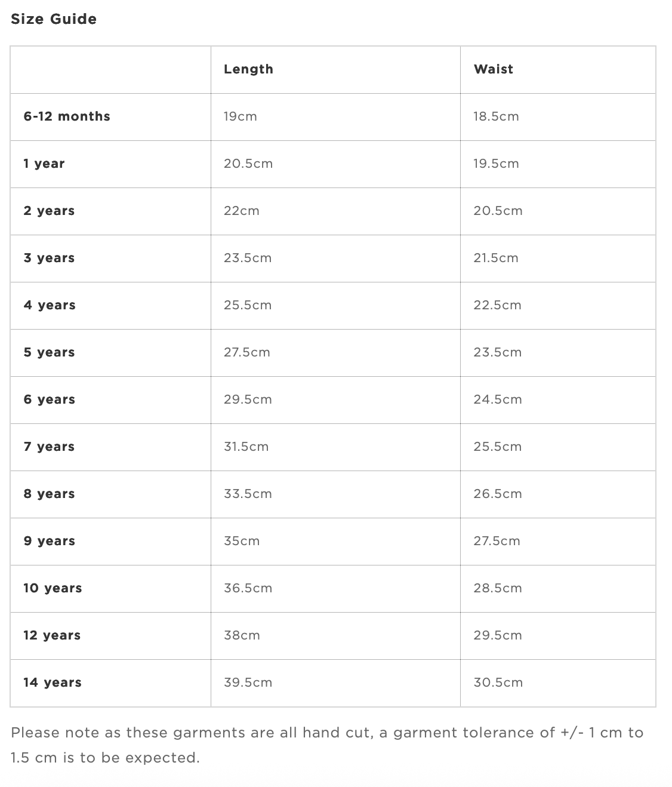
Task: Click the 10 years waist 28.5cm cell
Action: pos(558,589)
